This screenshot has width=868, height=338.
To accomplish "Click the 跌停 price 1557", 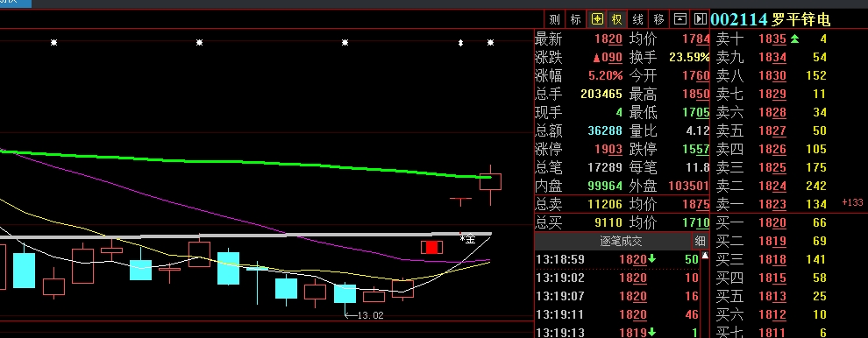I will pos(696,150).
